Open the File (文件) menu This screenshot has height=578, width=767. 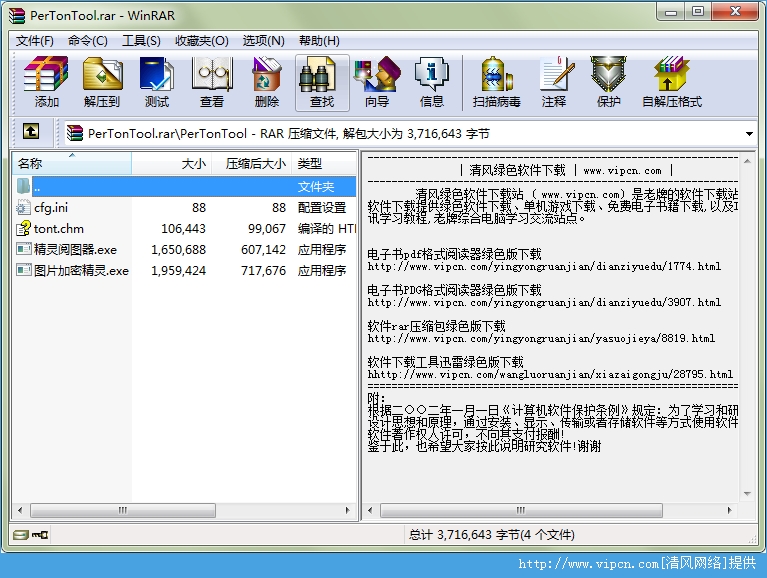[34, 41]
